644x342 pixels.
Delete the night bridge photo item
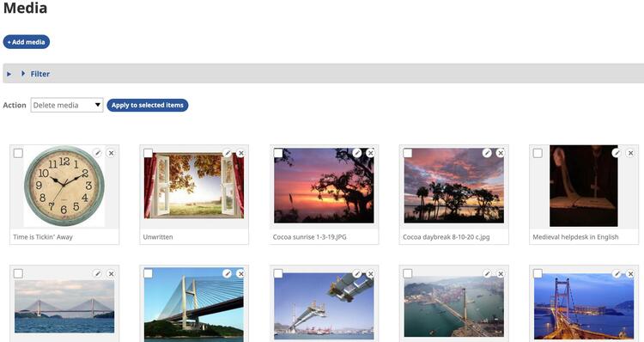pyautogui.click(x=630, y=274)
